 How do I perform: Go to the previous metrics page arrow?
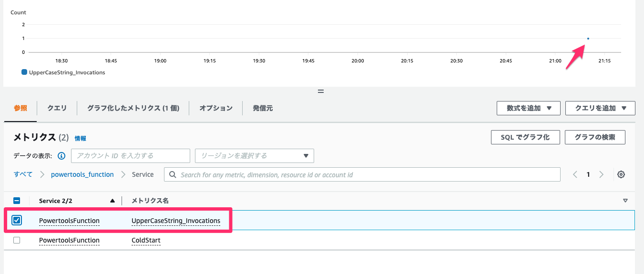pos(575,174)
